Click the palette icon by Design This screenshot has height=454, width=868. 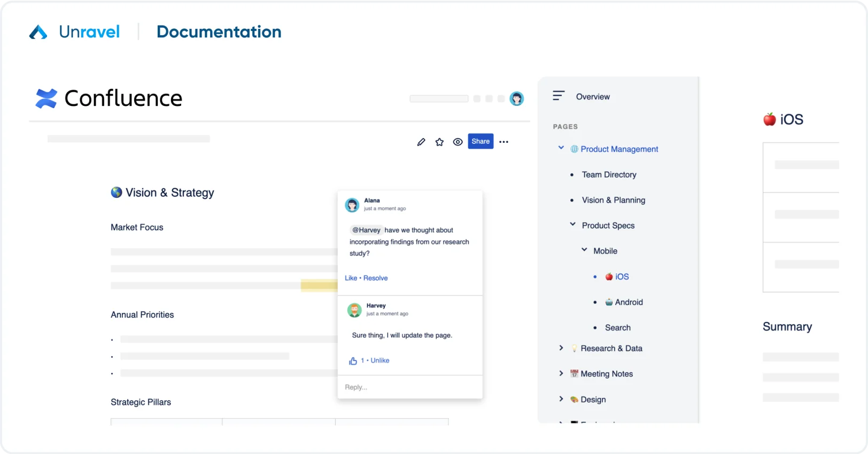pos(574,399)
